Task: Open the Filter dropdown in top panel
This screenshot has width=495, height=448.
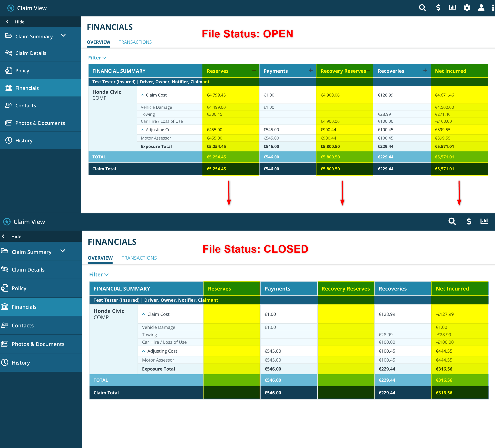Action: [x=97, y=58]
